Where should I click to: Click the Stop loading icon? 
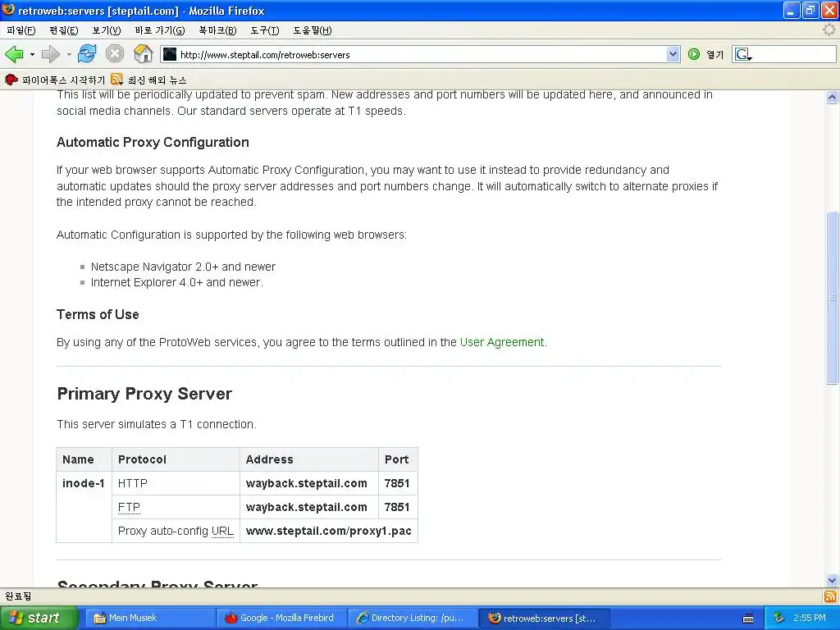[x=115, y=54]
